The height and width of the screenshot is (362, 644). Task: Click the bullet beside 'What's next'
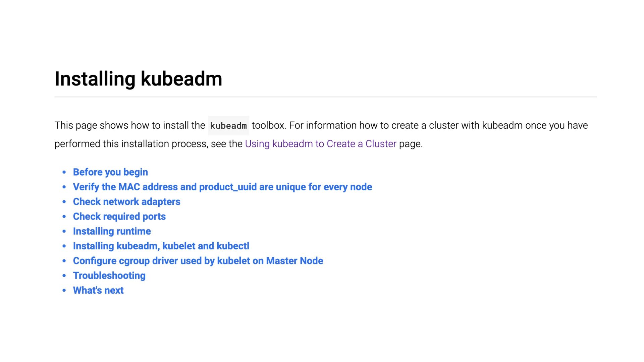click(x=64, y=290)
